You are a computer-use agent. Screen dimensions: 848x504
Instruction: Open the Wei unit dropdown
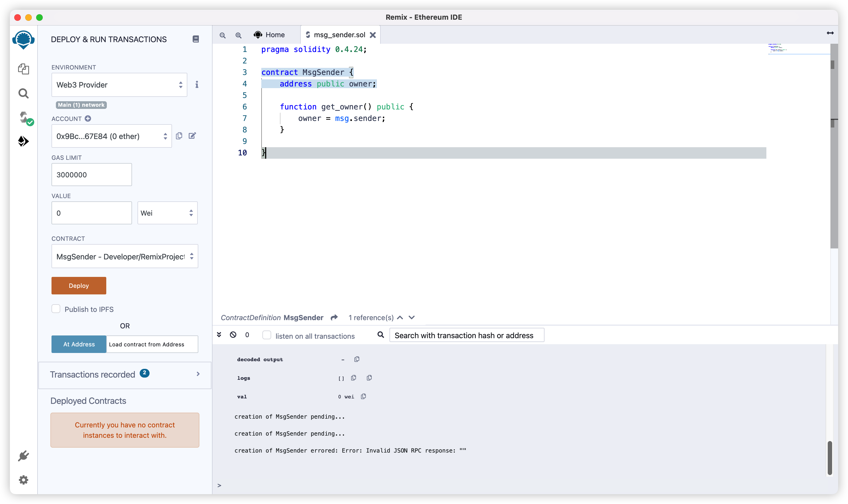tap(167, 213)
